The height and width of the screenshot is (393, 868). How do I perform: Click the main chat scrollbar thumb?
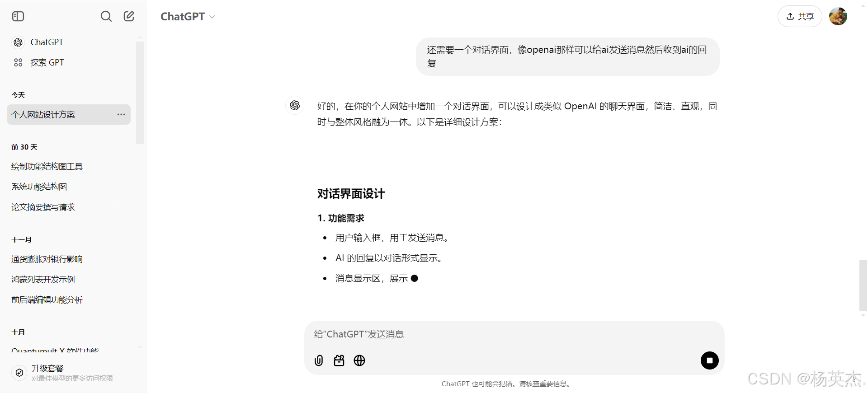pyautogui.click(x=863, y=285)
